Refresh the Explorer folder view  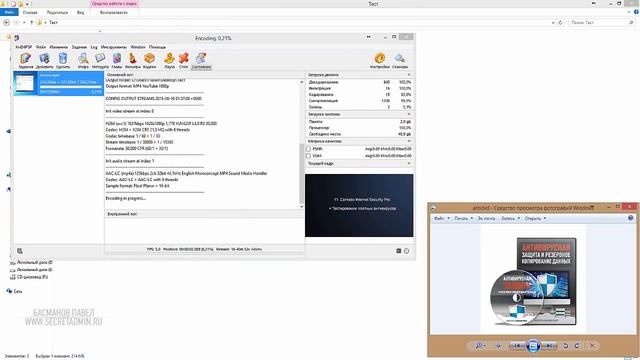coord(560,22)
